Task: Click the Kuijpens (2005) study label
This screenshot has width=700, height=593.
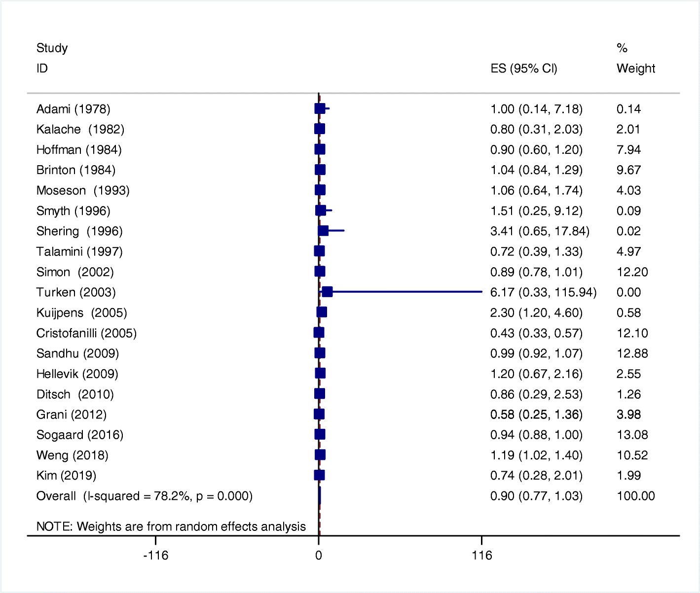Action: [x=81, y=313]
